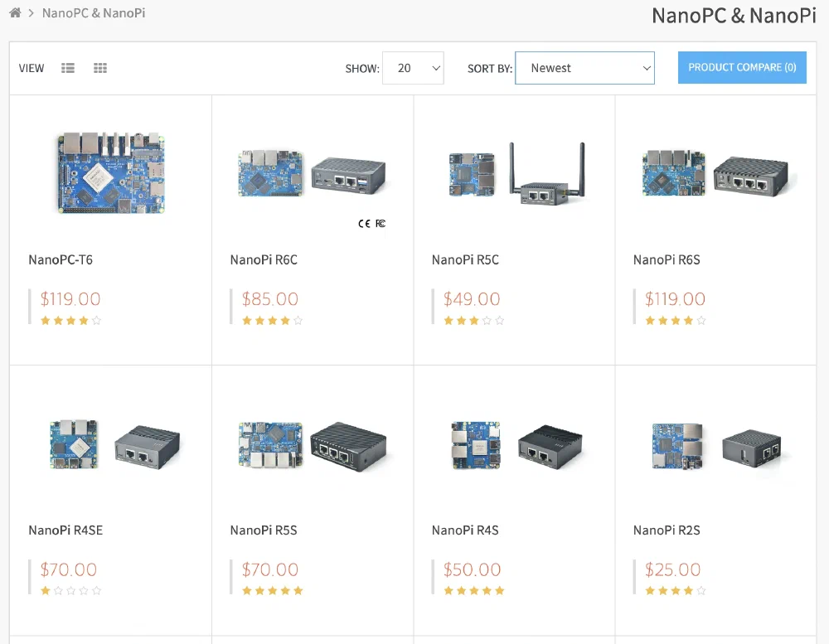Click the star rating under NanoPC-T6
This screenshot has width=829, height=644.
pos(70,321)
